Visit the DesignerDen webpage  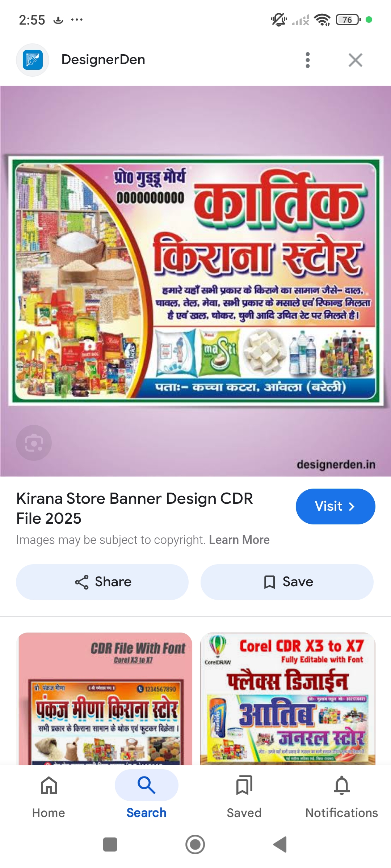335,506
